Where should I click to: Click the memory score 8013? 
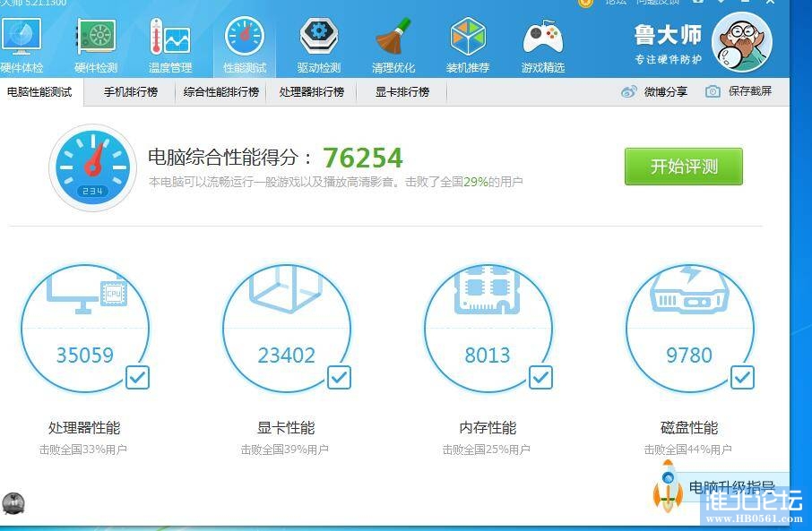pyautogui.click(x=488, y=355)
